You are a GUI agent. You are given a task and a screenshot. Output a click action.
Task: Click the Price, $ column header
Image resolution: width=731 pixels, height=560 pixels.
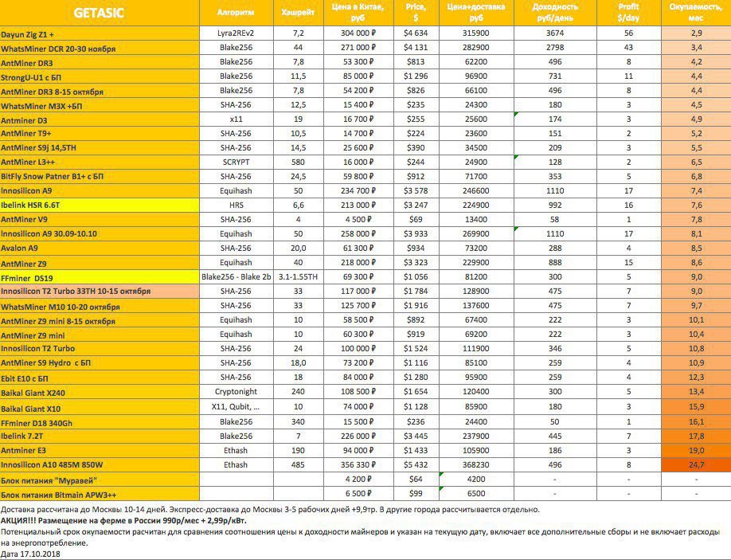point(416,13)
